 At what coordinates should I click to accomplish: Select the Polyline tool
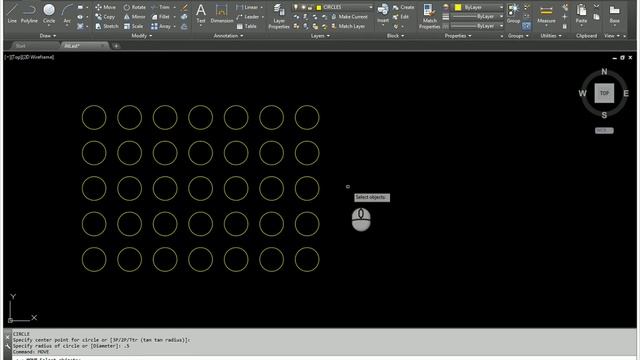click(x=29, y=13)
